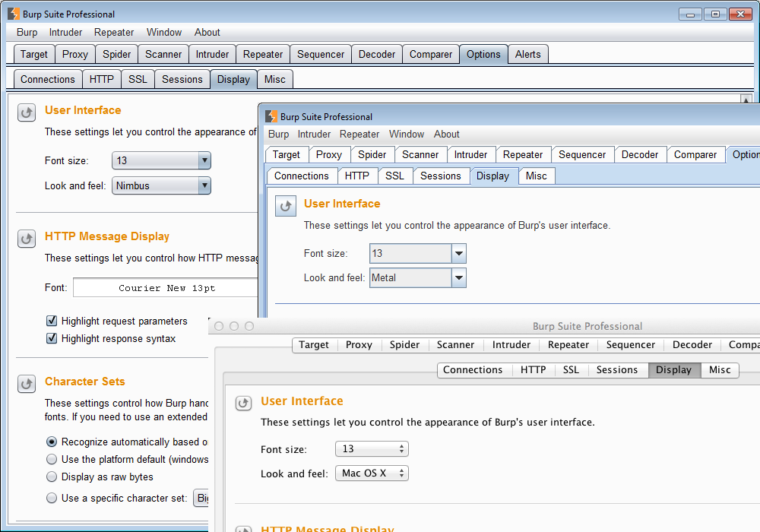
Task: Open Intruder menu in Nimbus window
Action: [65, 33]
